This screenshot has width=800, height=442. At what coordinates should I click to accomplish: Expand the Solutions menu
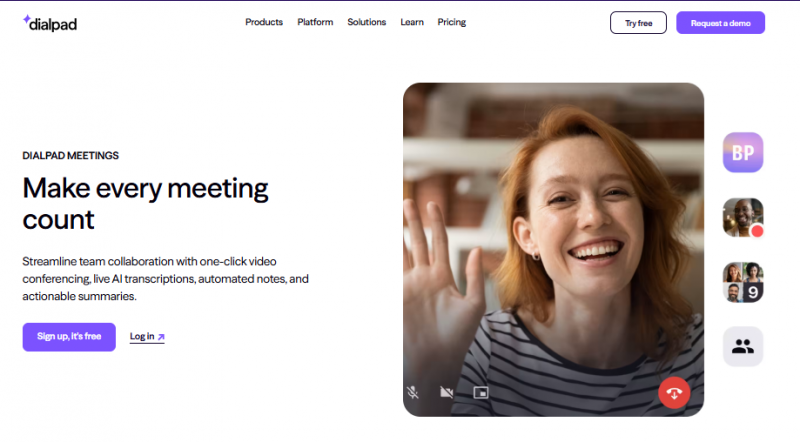(x=366, y=22)
